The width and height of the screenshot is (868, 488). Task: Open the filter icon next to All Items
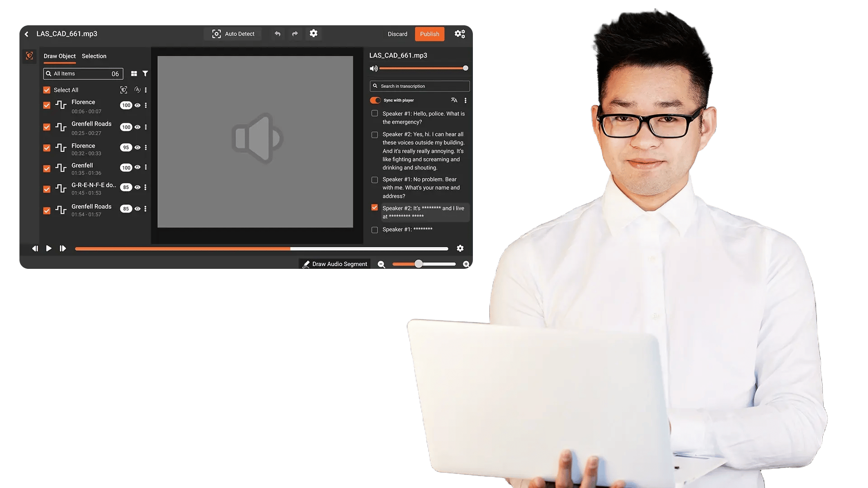(x=145, y=73)
